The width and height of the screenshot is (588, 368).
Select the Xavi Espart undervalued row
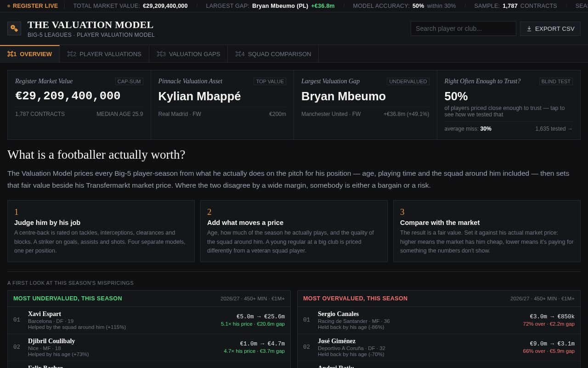tap(149, 320)
